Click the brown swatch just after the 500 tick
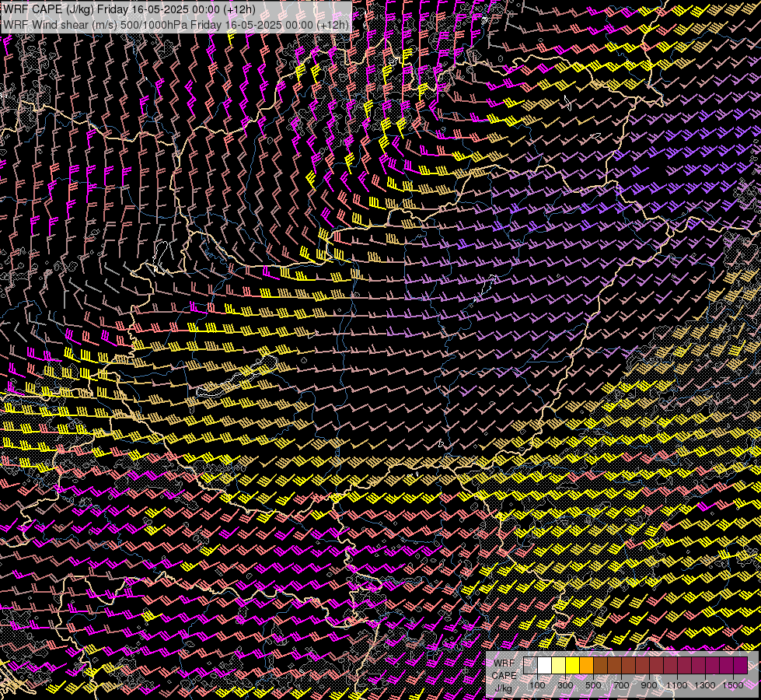 coord(600,666)
